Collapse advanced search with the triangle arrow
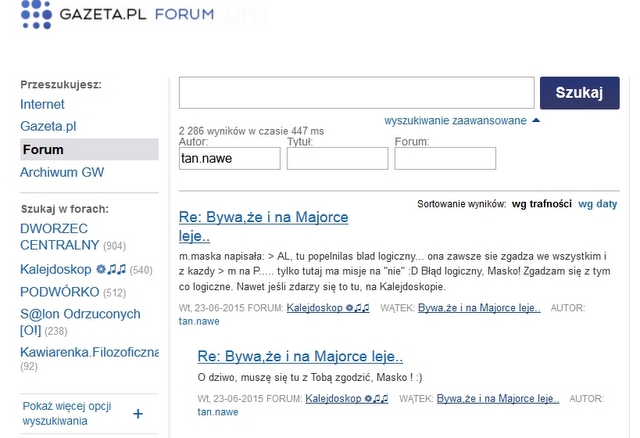Viewport: 640px width, 438px height. pyautogui.click(x=536, y=120)
